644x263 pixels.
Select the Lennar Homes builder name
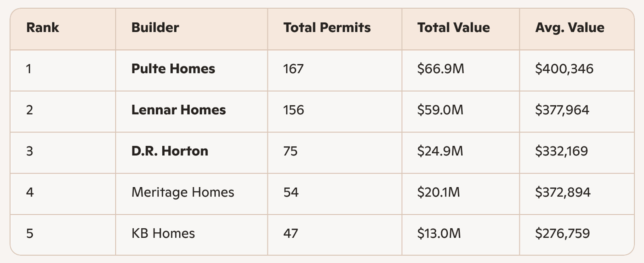pos(178,110)
